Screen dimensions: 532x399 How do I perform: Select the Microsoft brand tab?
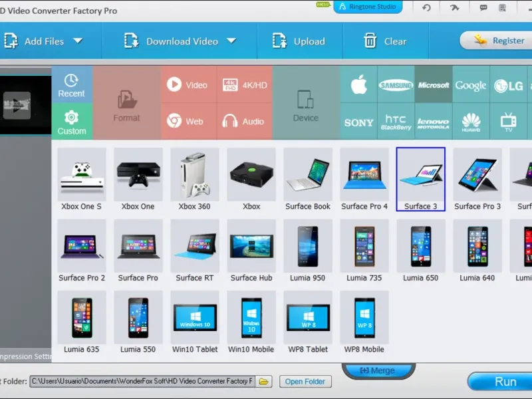click(x=434, y=84)
